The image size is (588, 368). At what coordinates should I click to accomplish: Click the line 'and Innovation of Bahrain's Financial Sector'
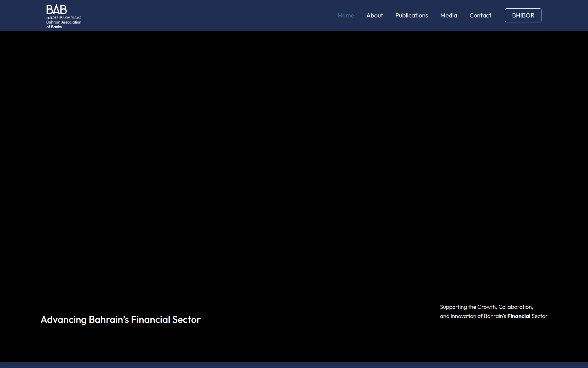pos(493,316)
